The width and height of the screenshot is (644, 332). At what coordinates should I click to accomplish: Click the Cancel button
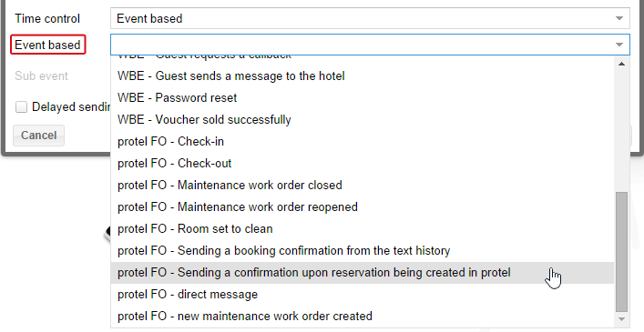point(38,136)
